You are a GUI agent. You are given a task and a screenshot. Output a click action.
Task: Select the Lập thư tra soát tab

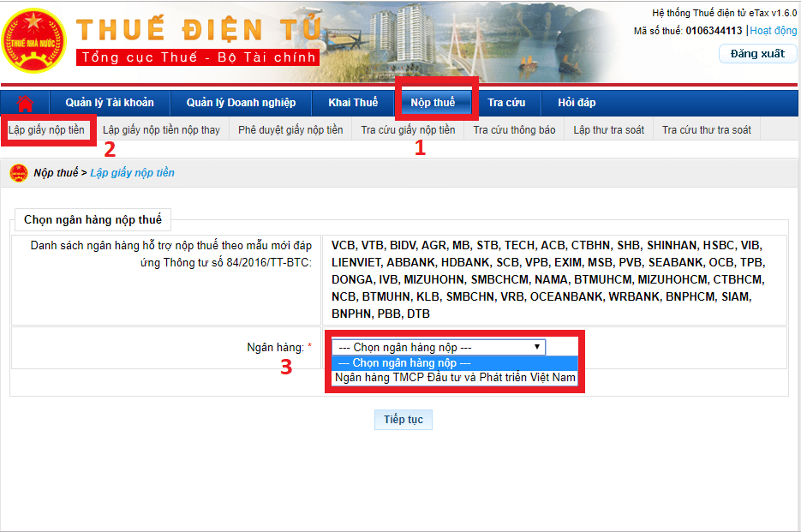click(x=608, y=130)
